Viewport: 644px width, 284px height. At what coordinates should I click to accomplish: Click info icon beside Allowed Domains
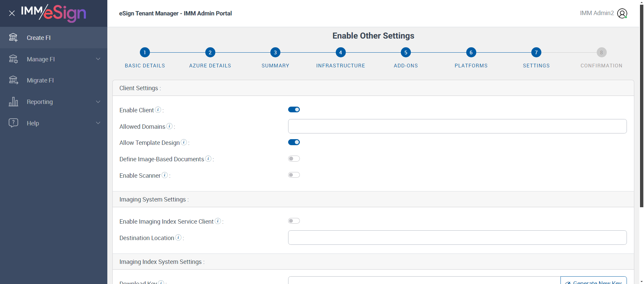coord(170,126)
